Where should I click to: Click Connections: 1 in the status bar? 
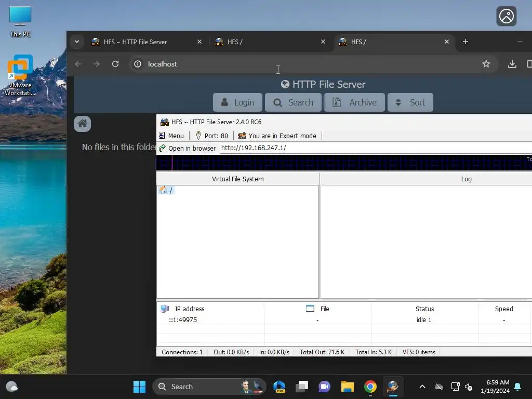(182, 352)
